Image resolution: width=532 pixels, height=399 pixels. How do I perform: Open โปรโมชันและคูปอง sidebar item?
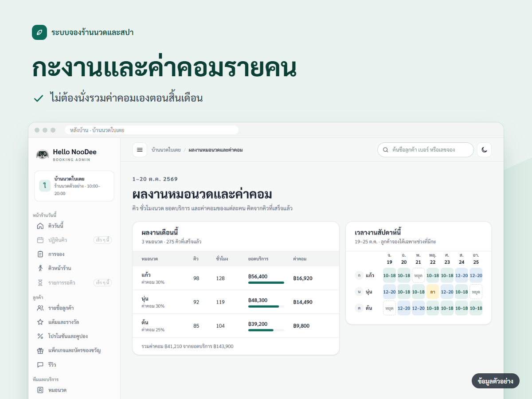coord(74,336)
